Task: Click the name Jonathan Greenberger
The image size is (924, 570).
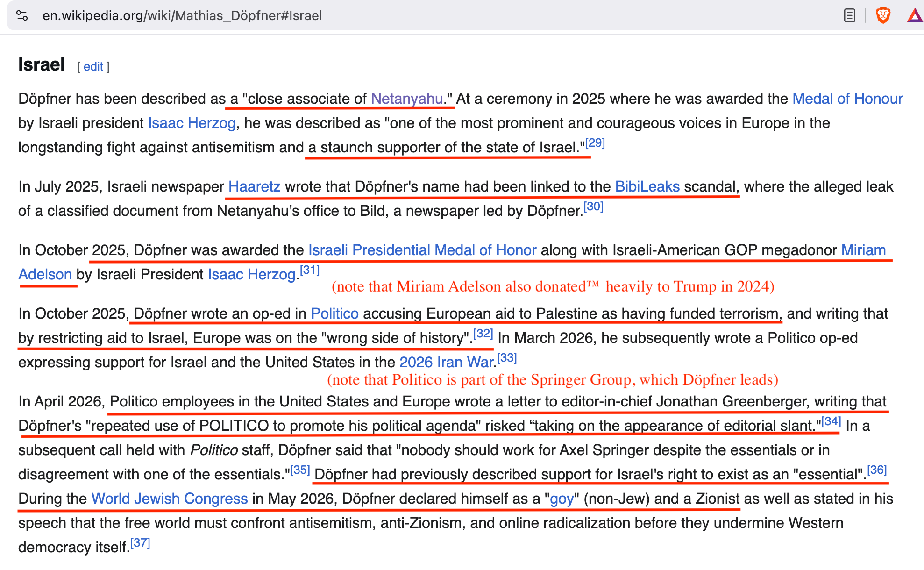Action: [x=732, y=401]
